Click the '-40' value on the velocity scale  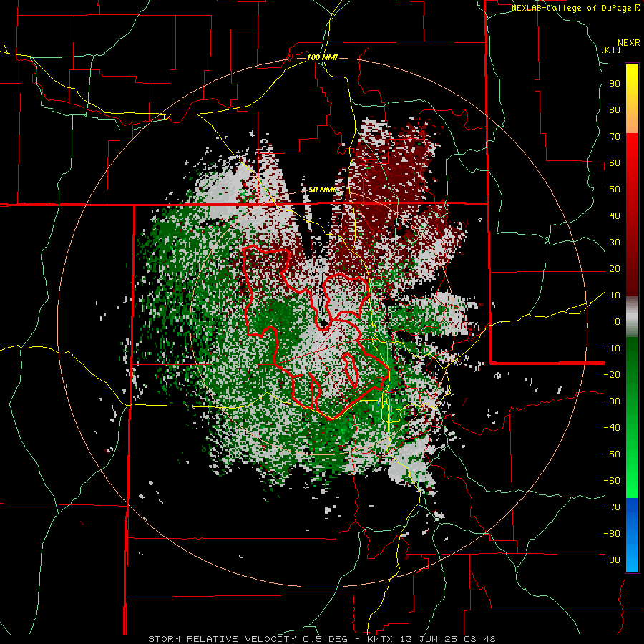[x=612, y=428]
